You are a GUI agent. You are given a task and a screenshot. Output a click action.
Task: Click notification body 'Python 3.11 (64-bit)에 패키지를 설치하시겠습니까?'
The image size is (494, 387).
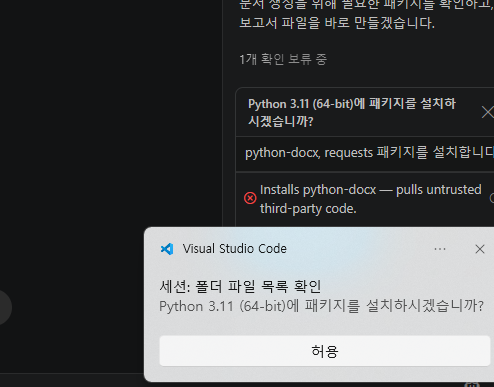click(321, 306)
